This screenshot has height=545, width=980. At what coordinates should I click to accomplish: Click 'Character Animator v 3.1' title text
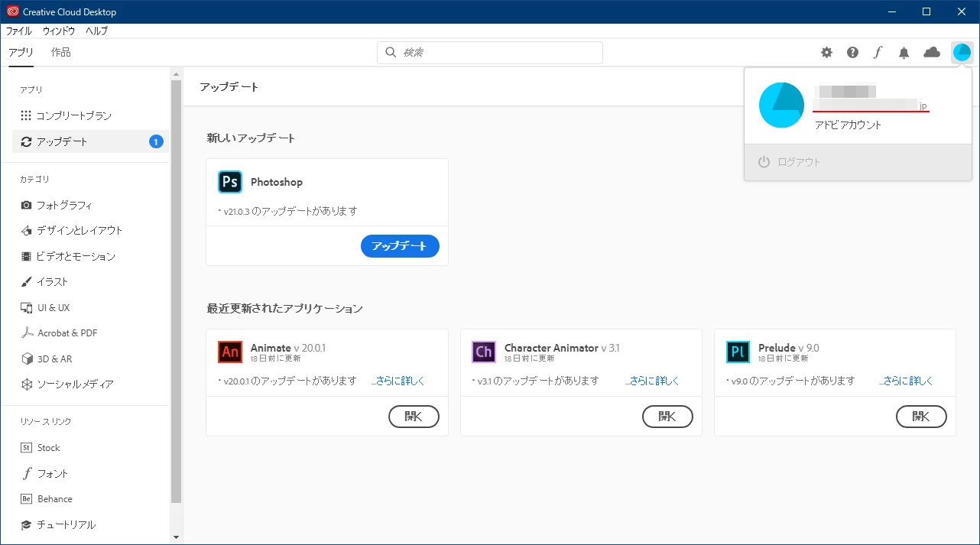(562, 348)
